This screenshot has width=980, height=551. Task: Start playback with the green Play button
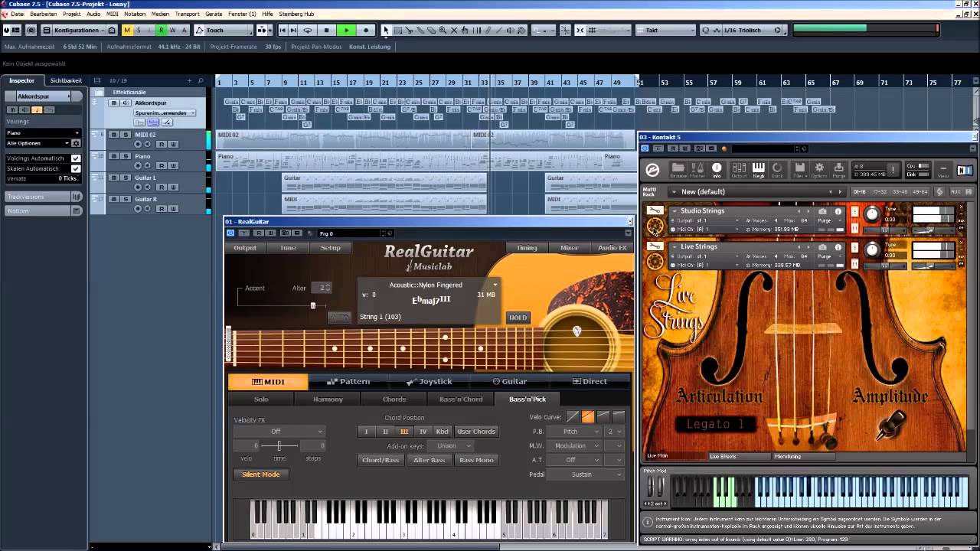point(346,31)
